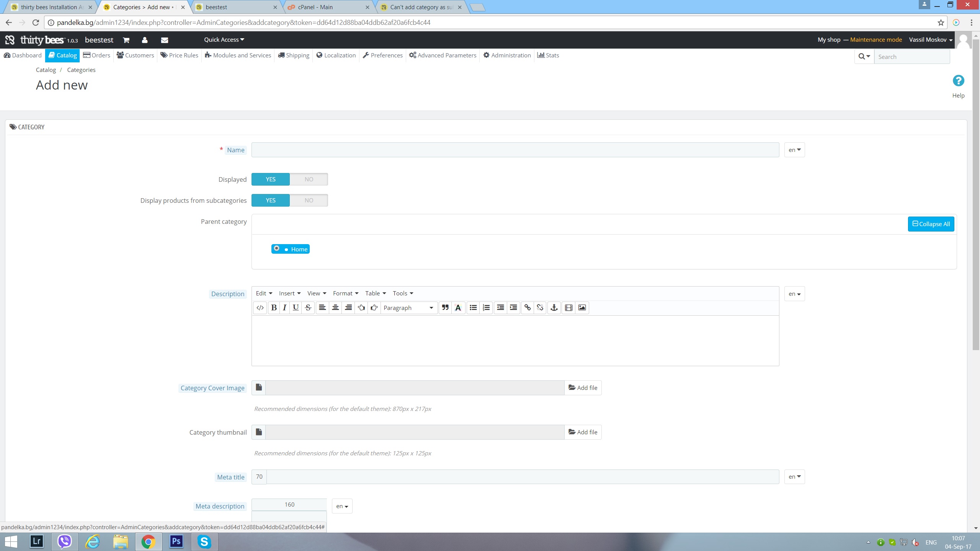The height and width of the screenshot is (551, 980).
Task: Set Display products from subcategories to NO
Action: point(309,201)
